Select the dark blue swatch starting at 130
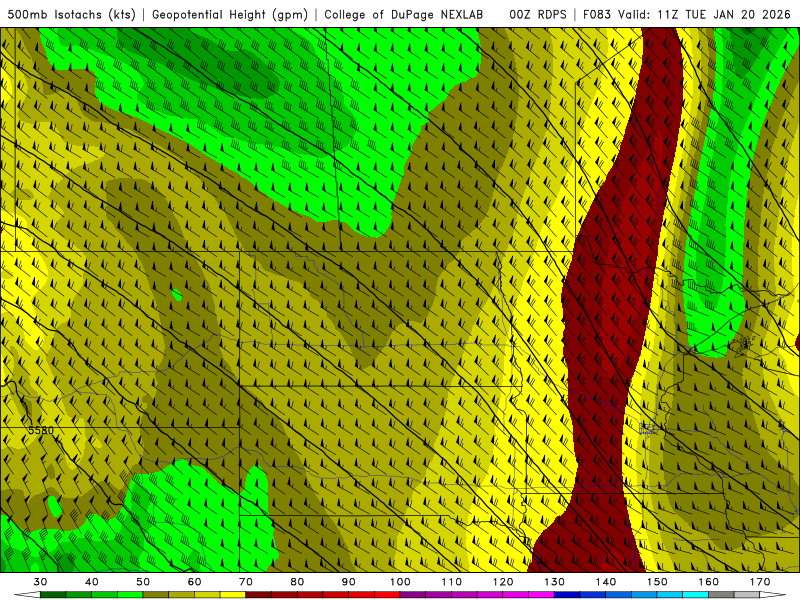Screen dimensions: 800x600 [x=567, y=595]
